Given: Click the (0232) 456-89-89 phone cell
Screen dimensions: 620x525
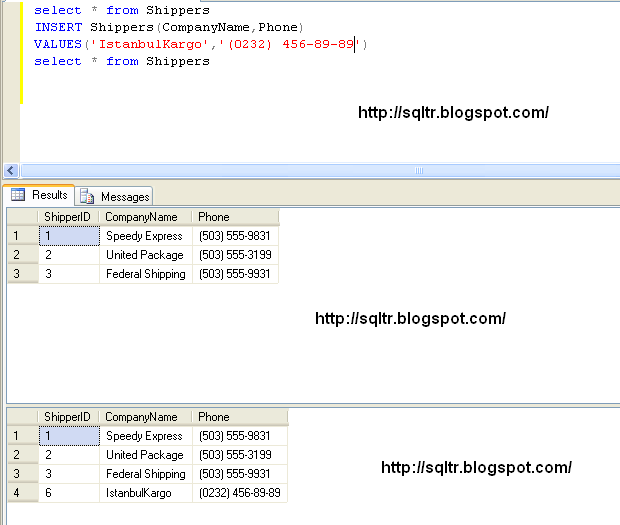Looking at the screenshot, I should 240,493.
